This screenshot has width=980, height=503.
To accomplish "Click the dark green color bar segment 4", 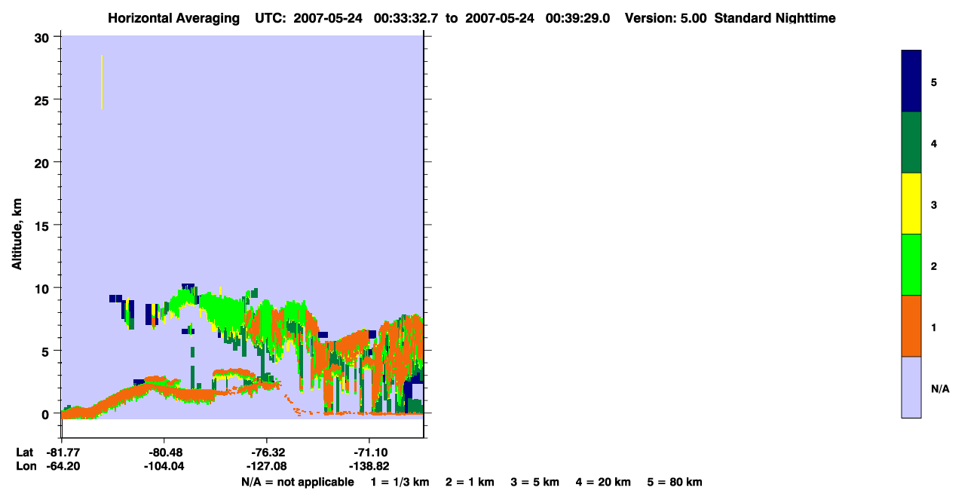I will [x=911, y=143].
